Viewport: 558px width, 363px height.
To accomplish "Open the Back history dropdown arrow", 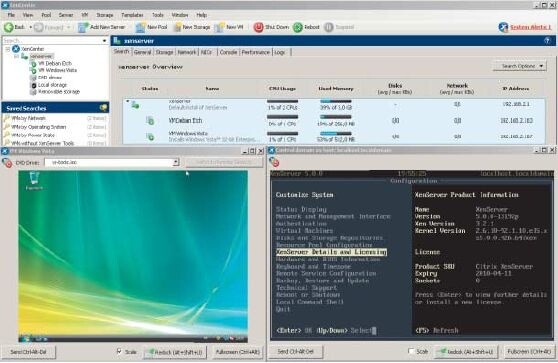I will [x=31, y=27].
